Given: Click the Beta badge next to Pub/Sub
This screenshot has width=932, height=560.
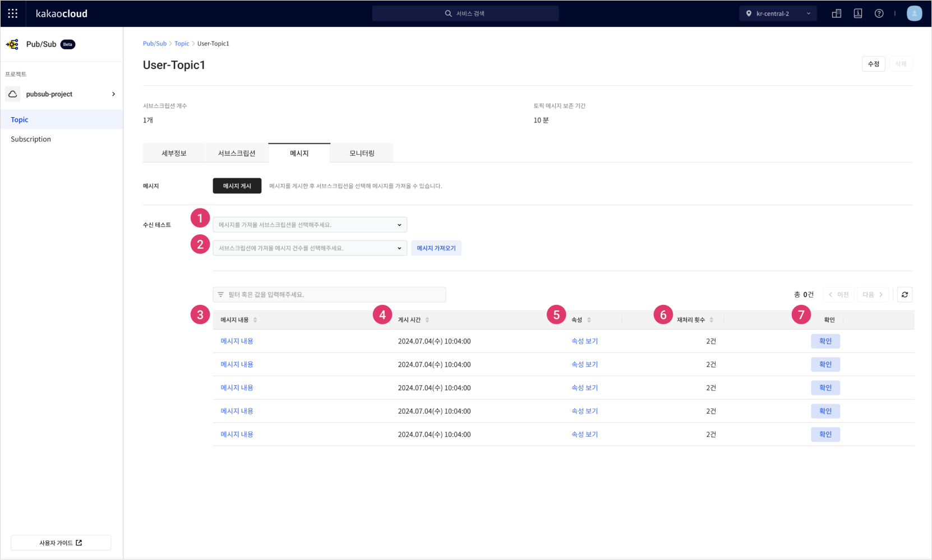Looking at the screenshot, I should 68,44.
